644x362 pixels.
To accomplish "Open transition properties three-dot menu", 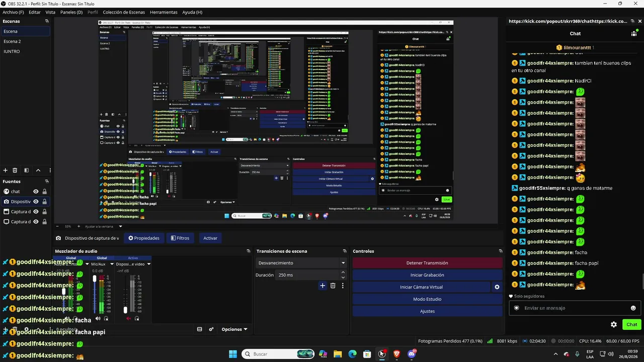I will point(343,286).
